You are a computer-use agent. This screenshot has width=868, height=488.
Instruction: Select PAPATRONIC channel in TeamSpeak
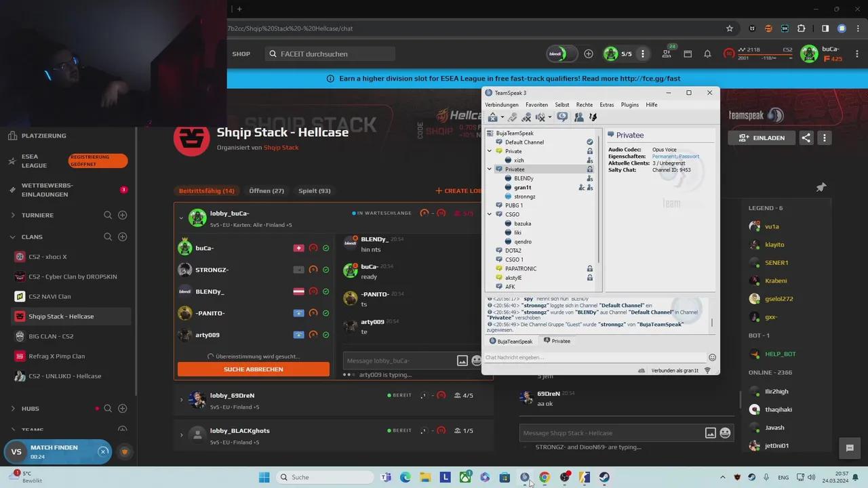[521, 269]
